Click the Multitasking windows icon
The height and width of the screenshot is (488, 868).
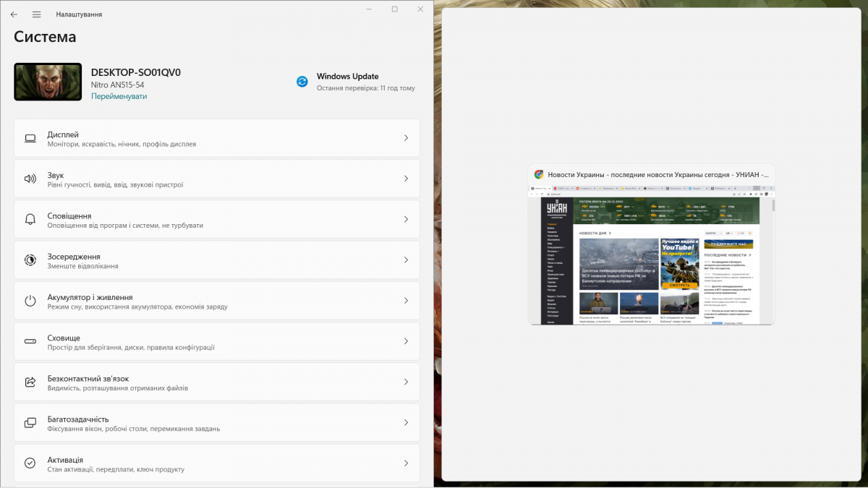click(x=30, y=422)
